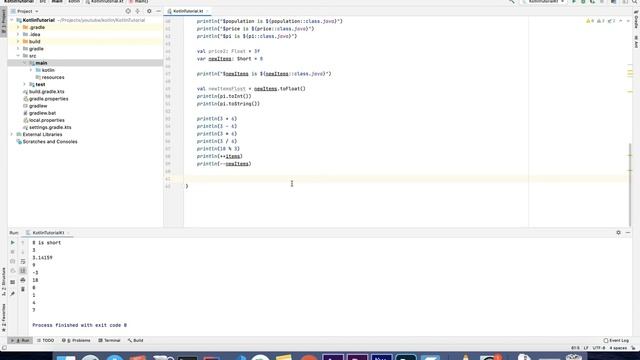Toggle soft-wrap in Run console
The height and width of the screenshot is (360, 640).
23,261
